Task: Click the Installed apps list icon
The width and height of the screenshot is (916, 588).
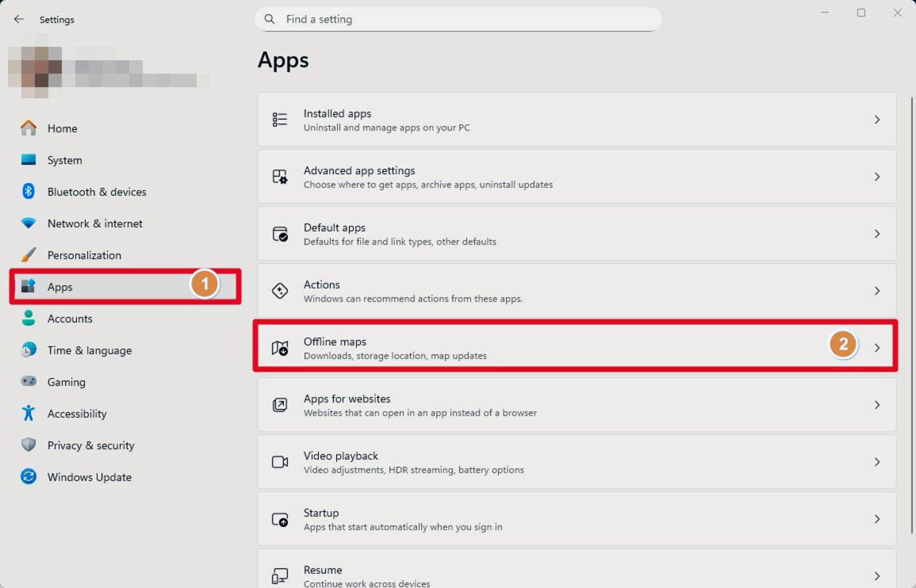Action: [280, 119]
